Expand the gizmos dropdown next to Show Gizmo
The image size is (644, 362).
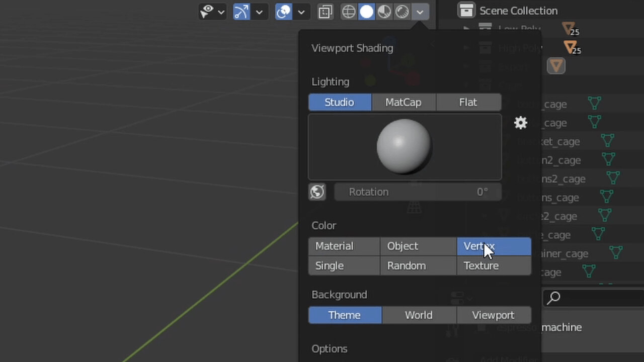coord(220,12)
